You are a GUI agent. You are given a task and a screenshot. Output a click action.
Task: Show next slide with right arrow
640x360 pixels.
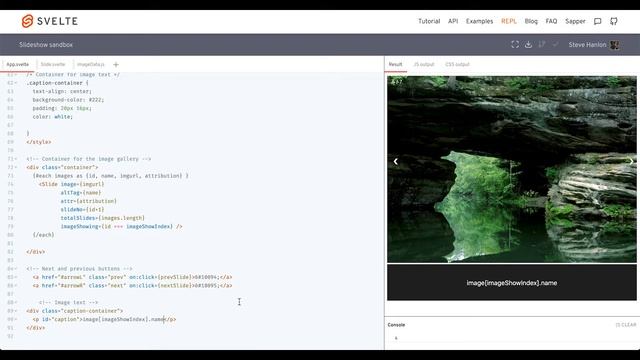631,162
